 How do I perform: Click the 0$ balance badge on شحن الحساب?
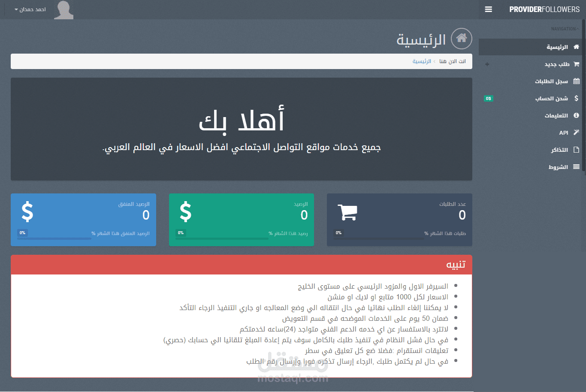pyautogui.click(x=489, y=98)
